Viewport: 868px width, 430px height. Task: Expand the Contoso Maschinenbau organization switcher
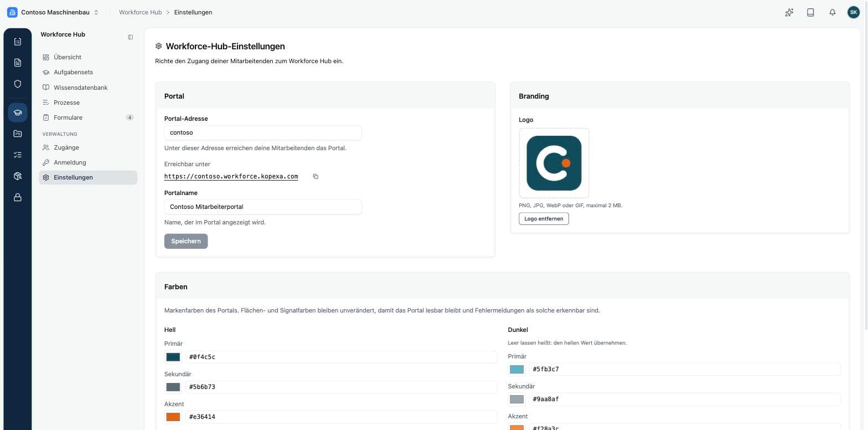point(53,12)
